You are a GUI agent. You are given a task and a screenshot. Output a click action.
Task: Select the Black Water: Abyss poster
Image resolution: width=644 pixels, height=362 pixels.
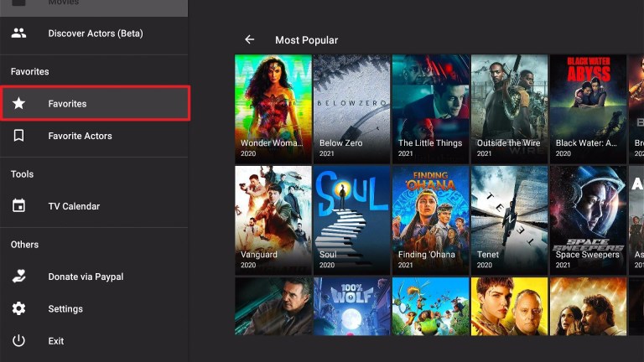pyautogui.click(x=588, y=109)
